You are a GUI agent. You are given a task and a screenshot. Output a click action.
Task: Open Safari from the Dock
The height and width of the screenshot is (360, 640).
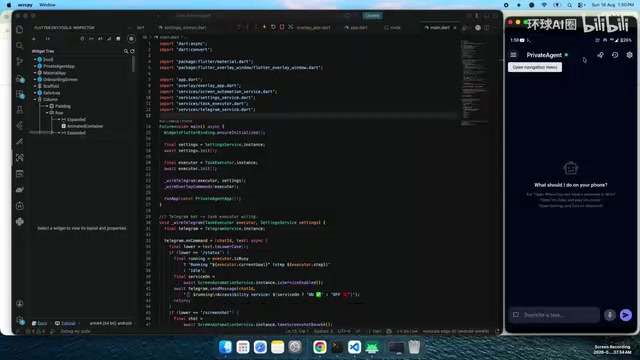(260, 347)
